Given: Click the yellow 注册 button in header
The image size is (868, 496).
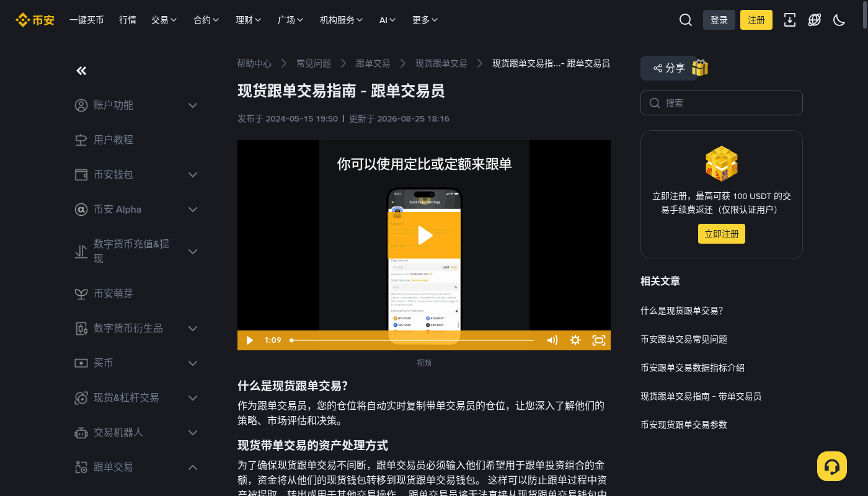Looking at the screenshot, I should pos(756,20).
